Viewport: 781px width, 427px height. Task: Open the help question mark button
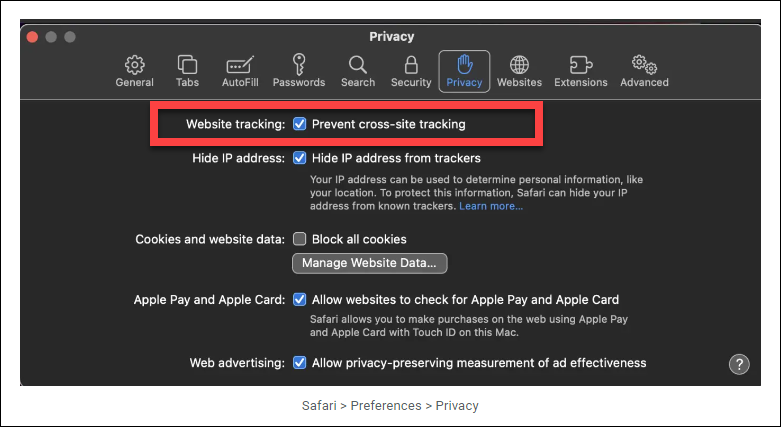739,364
